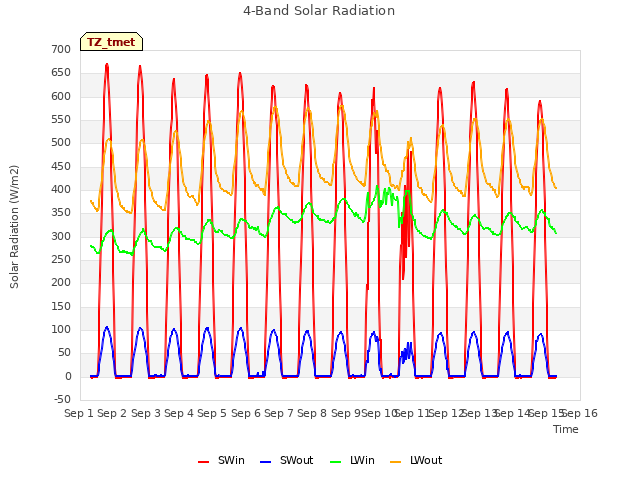Viewport: 640px width, 480px height.
Task: Click the Sep 3 x-axis tick label
Action: 146,413
